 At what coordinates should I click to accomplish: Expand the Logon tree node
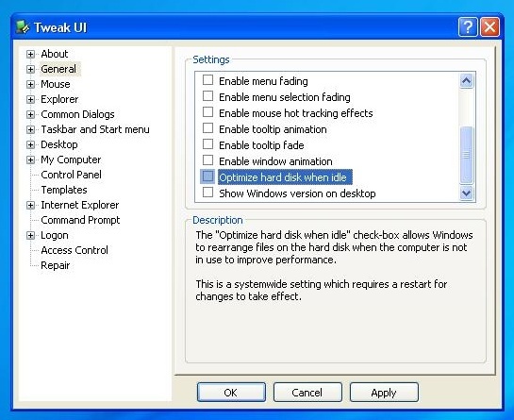(30, 236)
